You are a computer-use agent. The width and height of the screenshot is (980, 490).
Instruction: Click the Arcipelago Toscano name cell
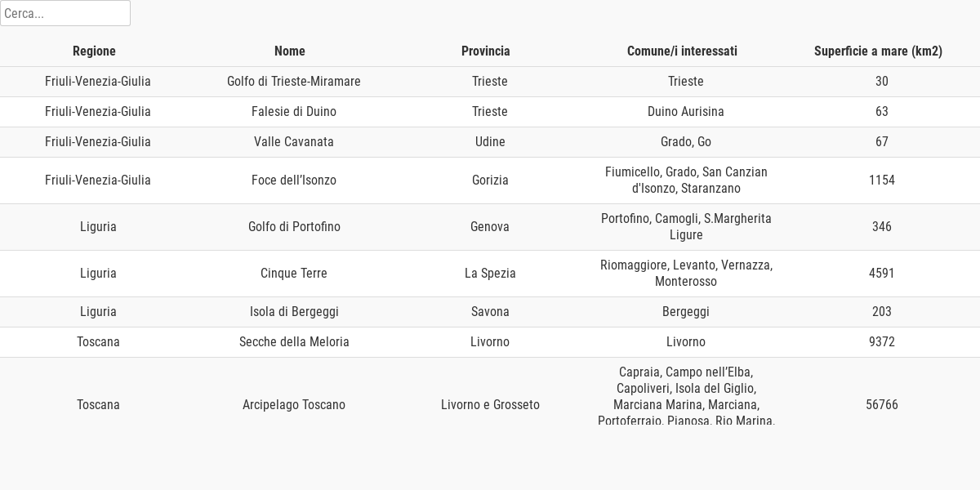point(294,405)
